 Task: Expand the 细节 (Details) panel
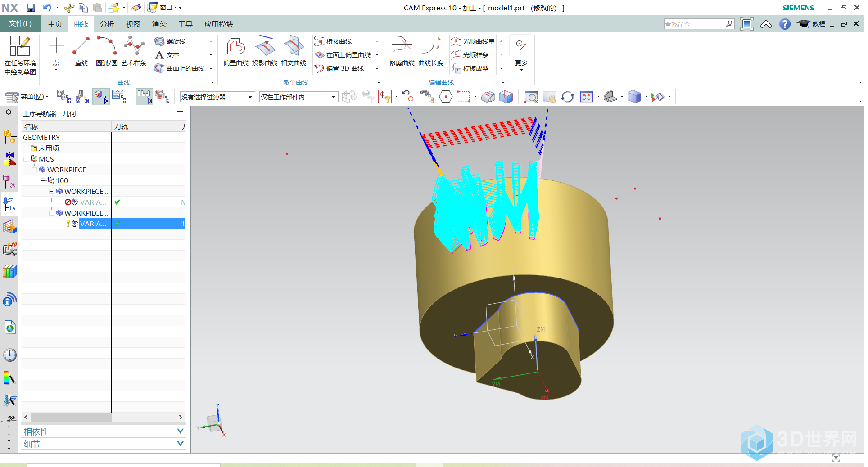coord(103,444)
